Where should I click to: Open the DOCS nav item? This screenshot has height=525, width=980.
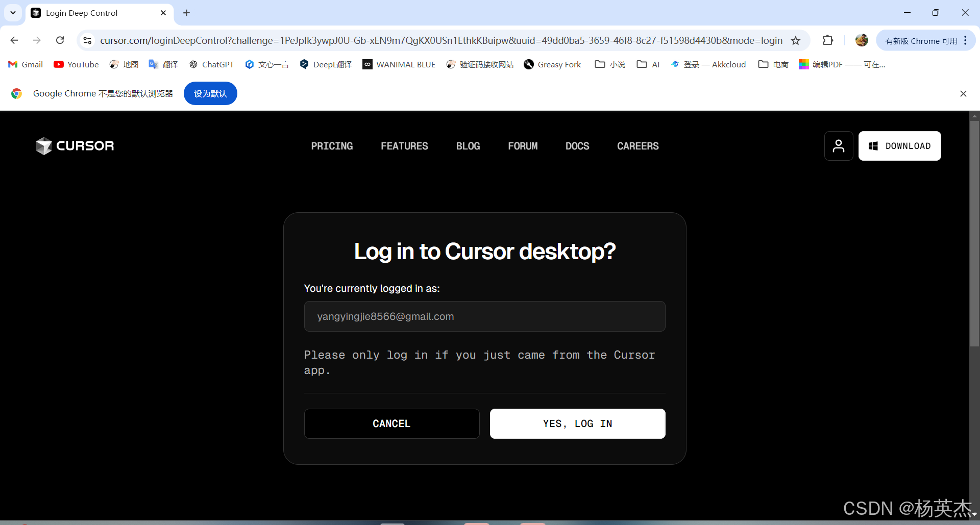(577, 146)
